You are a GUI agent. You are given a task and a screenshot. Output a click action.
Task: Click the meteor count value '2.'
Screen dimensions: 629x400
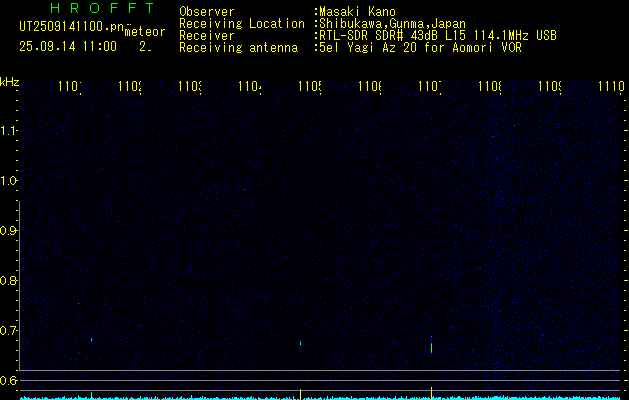(x=145, y=47)
